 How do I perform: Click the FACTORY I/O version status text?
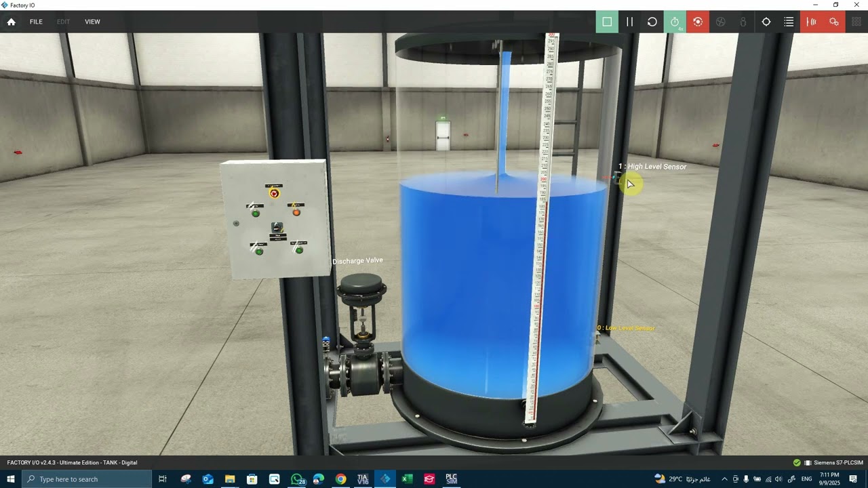coord(72,463)
